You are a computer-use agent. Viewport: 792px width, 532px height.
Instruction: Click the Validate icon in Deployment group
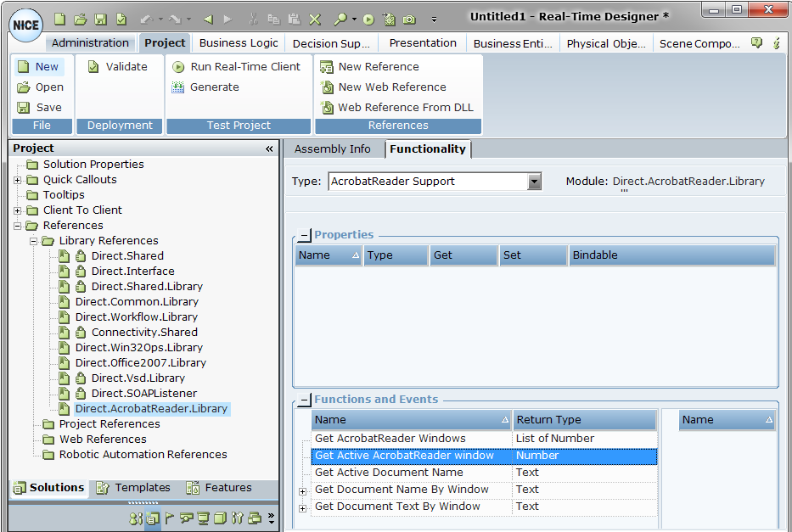tap(94, 67)
